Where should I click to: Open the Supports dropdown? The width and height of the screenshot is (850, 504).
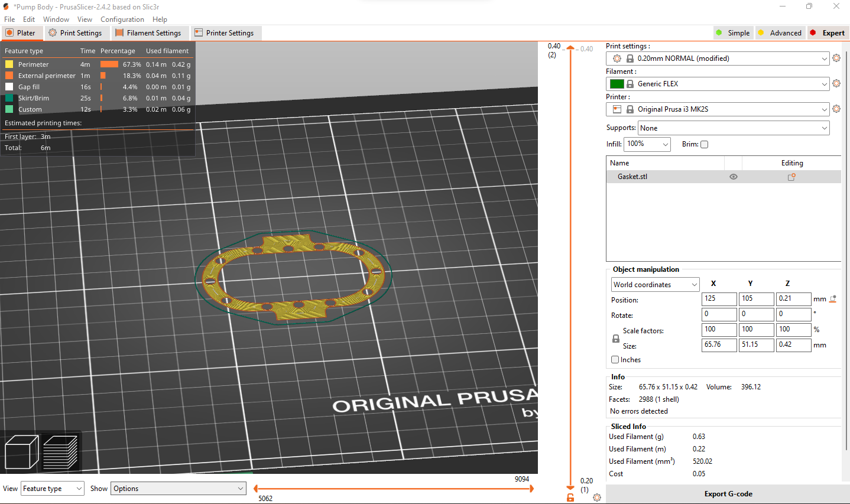(734, 128)
